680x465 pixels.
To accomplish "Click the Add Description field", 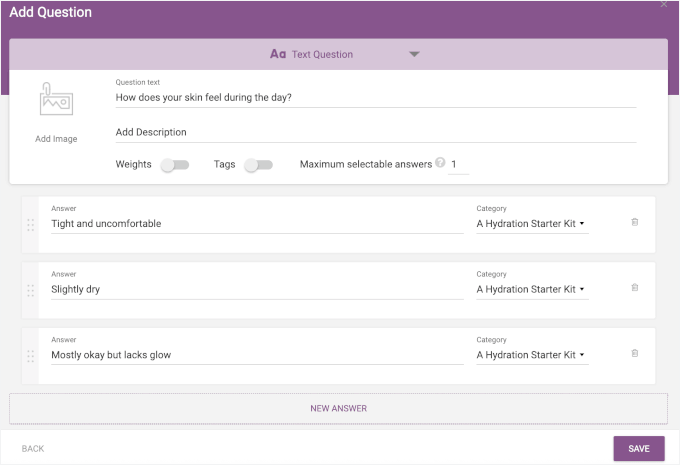I will tap(375, 132).
